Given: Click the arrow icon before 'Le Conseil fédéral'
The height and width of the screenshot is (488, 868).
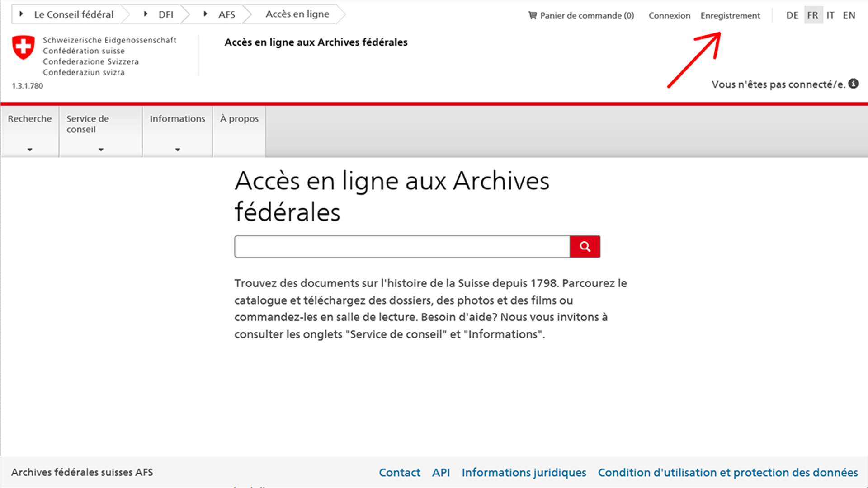Looking at the screenshot, I should tap(21, 14).
